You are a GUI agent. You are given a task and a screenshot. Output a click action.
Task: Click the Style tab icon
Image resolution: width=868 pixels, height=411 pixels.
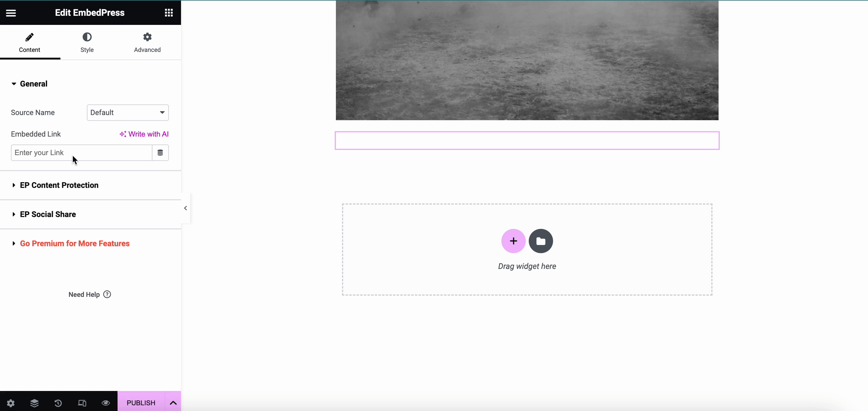[x=87, y=37]
